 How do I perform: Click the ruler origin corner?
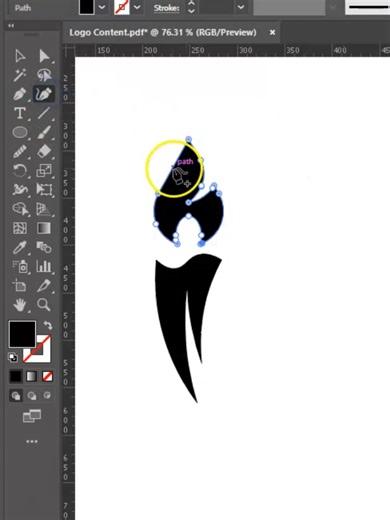(69, 50)
